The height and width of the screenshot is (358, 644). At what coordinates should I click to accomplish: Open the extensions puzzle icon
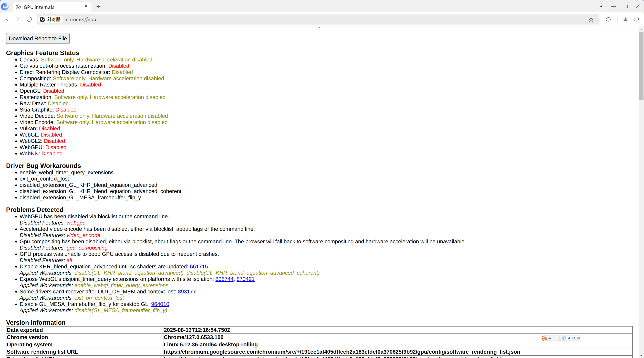pos(608,19)
